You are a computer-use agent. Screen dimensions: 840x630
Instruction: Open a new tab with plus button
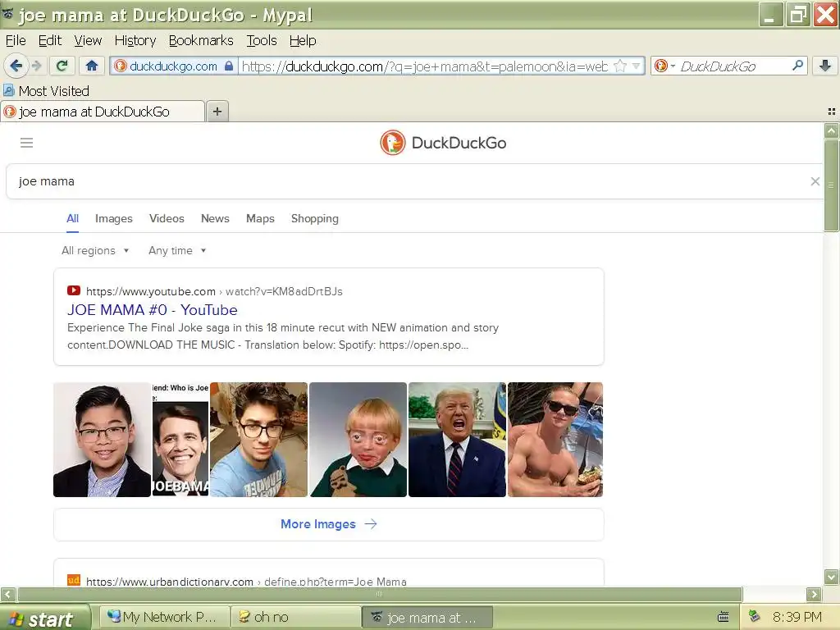coord(217,112)
